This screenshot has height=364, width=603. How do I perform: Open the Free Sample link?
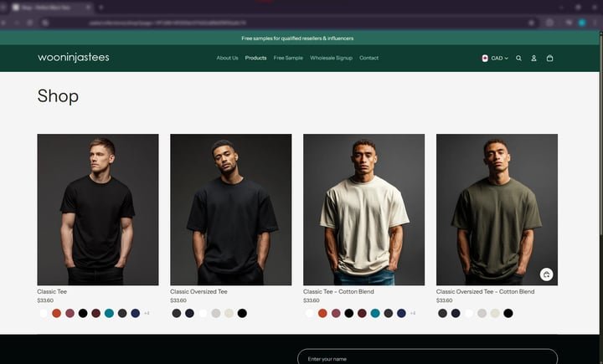(x=288, y=58)
